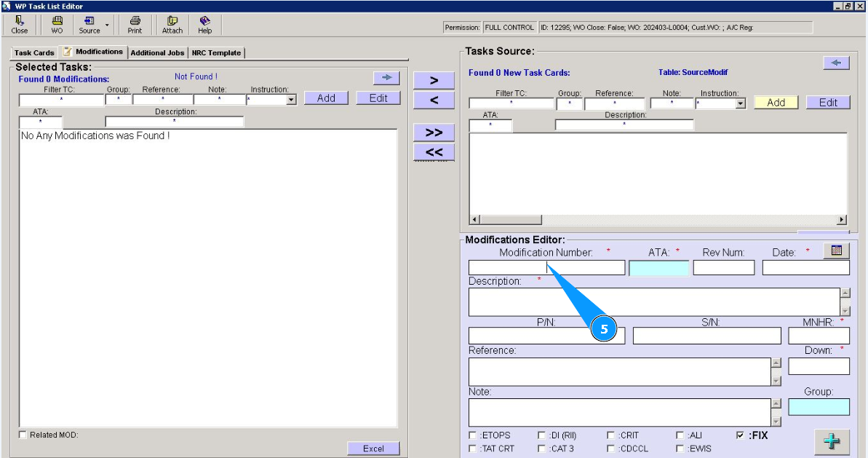This screenshot has height=458, width=868.
Task: Open Instruction dropdown in Selected Tasks
Action: [x=291, y=100]
